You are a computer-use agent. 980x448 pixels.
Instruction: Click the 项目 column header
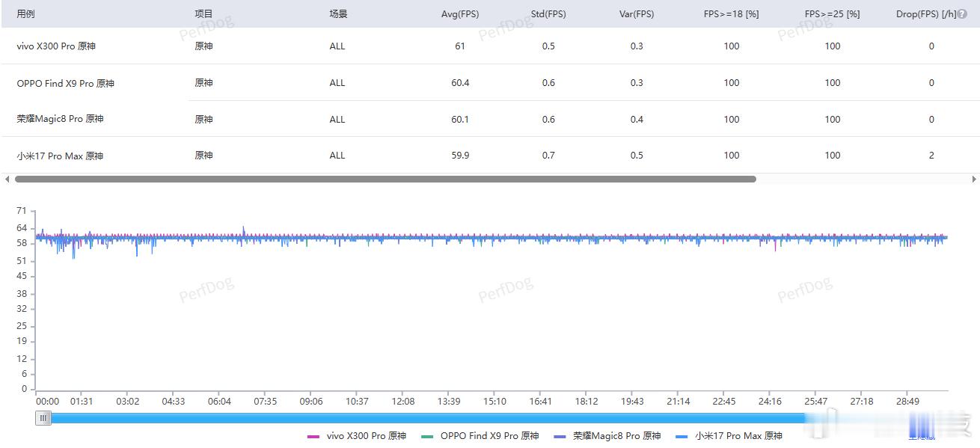[x=203, y=13]
